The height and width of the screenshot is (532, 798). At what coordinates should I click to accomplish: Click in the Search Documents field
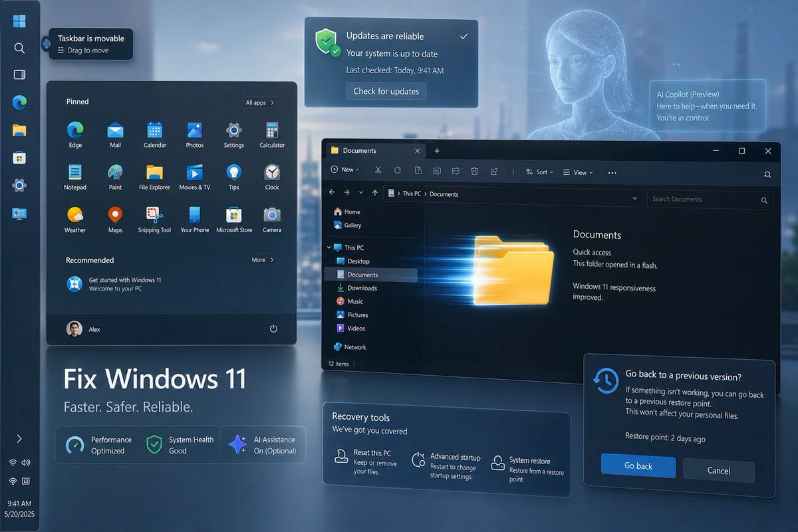pos(710,199)
